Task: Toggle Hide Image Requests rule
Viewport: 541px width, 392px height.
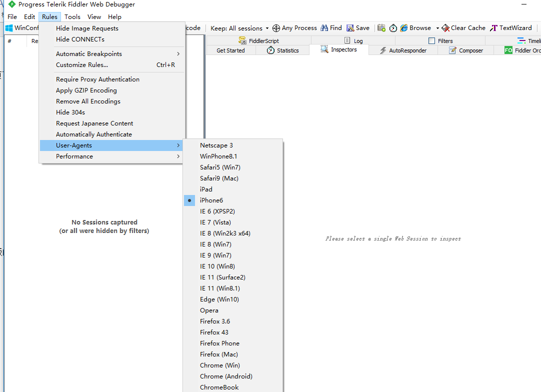Action: [x=112, y=28]
